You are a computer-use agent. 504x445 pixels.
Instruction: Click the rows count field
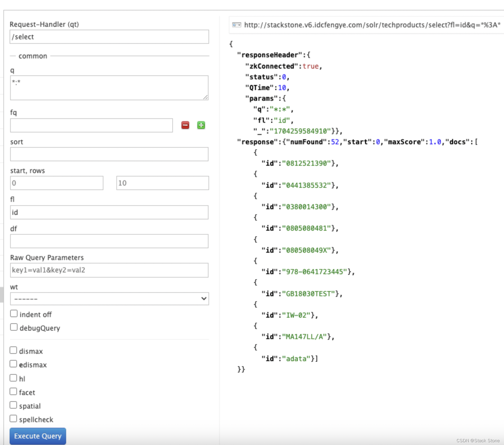[163, 183]
